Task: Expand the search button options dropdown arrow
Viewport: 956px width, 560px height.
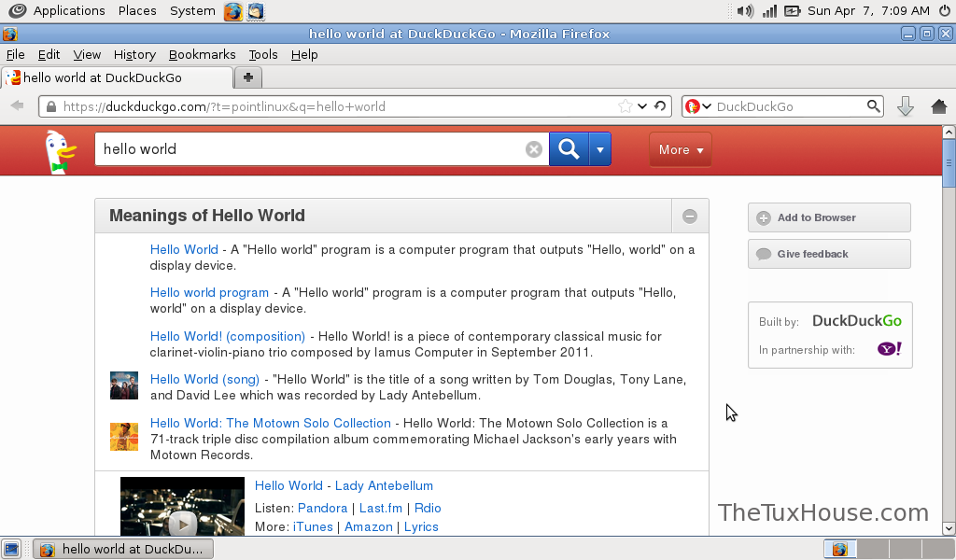Action: pos(600,149)
